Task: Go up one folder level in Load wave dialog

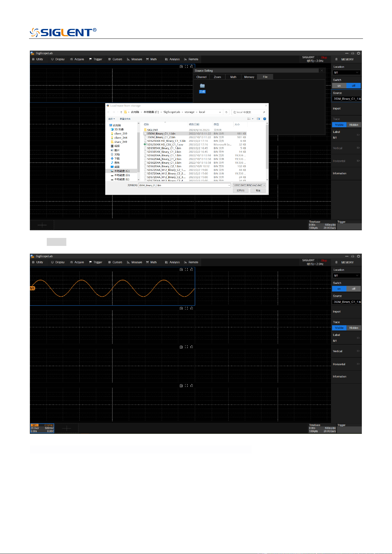Action: [x=121, y=112]
